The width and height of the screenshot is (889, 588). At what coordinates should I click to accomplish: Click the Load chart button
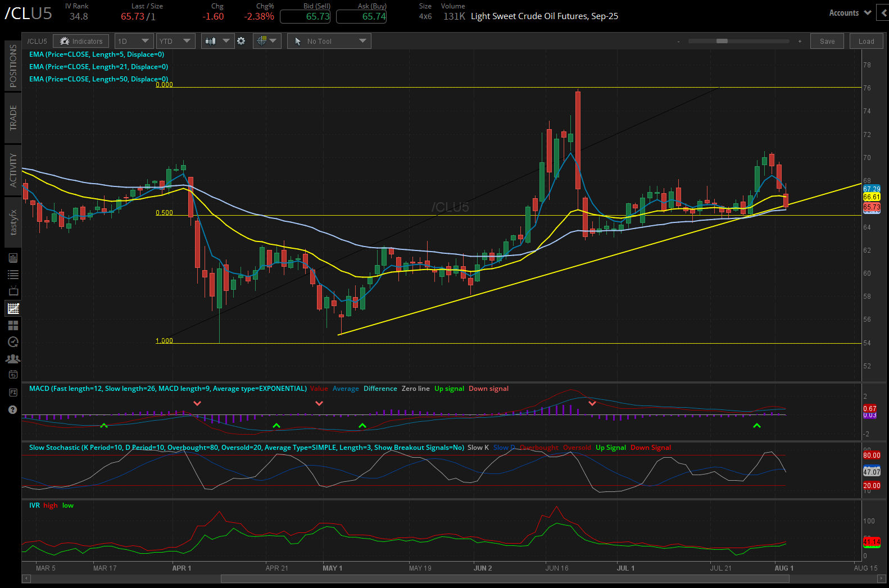click(866, 41)
